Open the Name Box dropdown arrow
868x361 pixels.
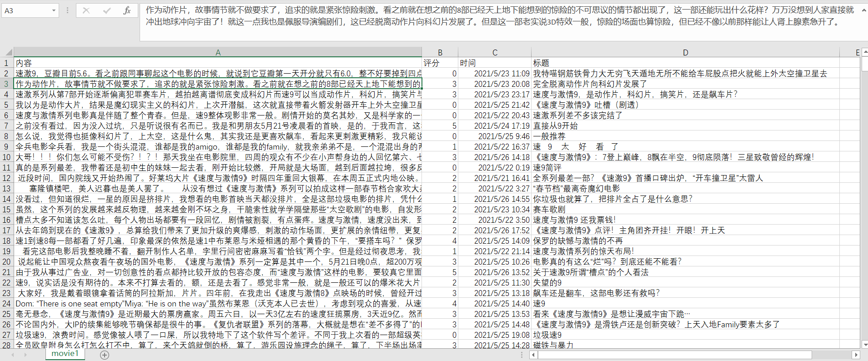(x=54, y=10)
